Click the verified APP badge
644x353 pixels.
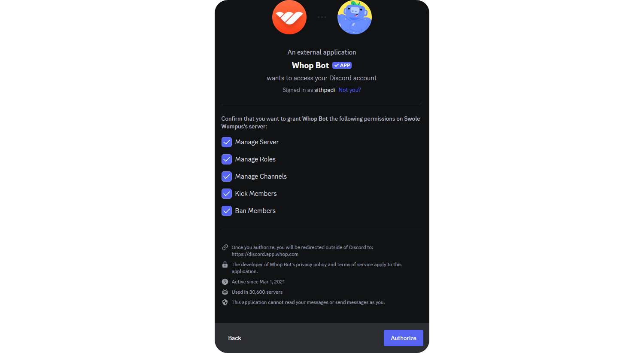tap(342, 65)
